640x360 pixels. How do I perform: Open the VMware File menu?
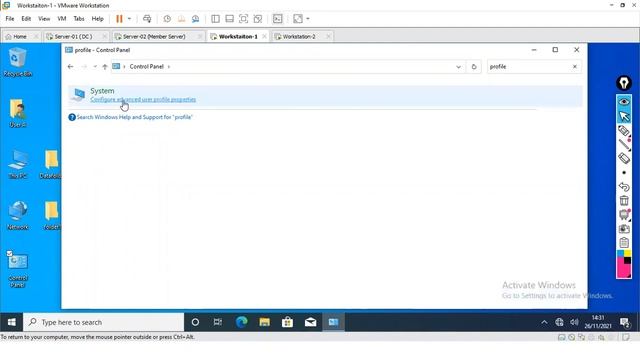tap(10, 19)
